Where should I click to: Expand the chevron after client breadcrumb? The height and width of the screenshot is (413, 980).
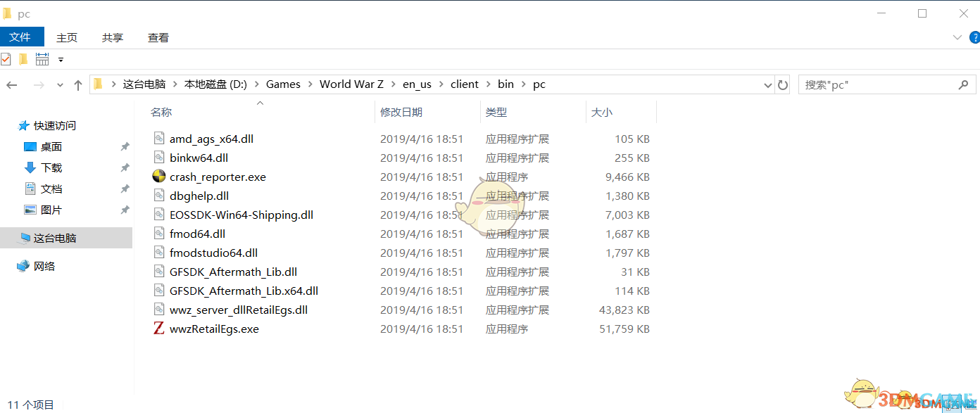[x=489, y=84]
